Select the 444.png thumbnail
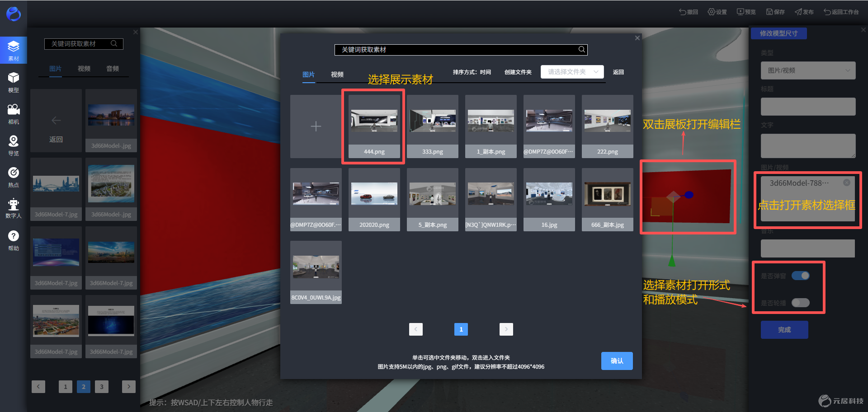Image resolution: width=868 pixels, height=412 pixels. (x=374, y=126)
